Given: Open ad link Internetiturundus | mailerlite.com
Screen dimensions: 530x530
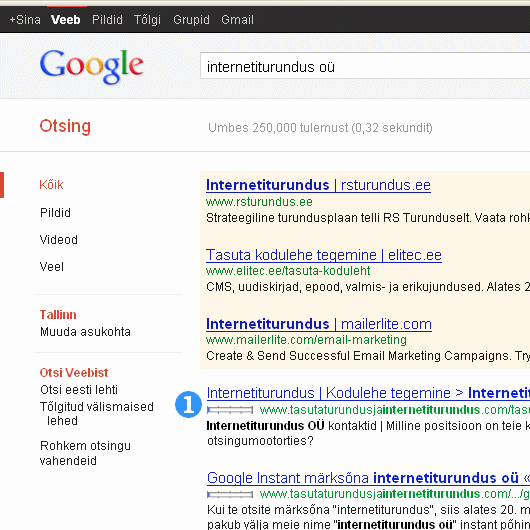Looking at the screenshot, I should pos(319,324).
